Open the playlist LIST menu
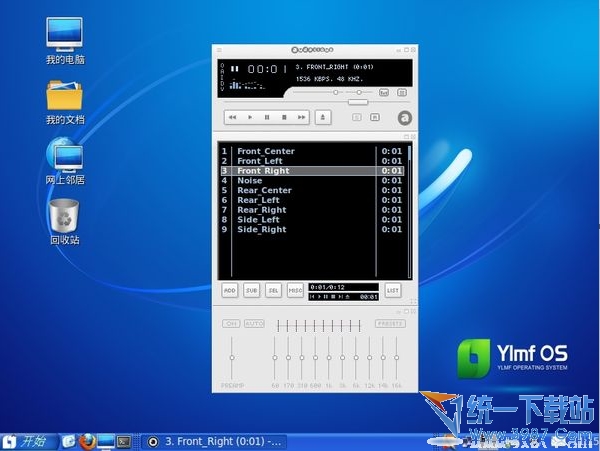Image resolution: width=600 pixels, height=451 pixels. click(x=393, y=290)
